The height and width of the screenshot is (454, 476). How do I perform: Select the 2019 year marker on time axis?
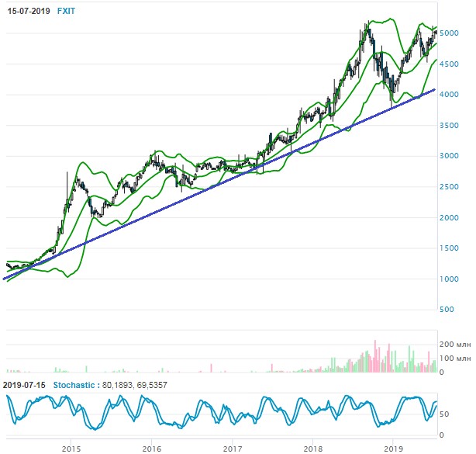tap(394, 448)
